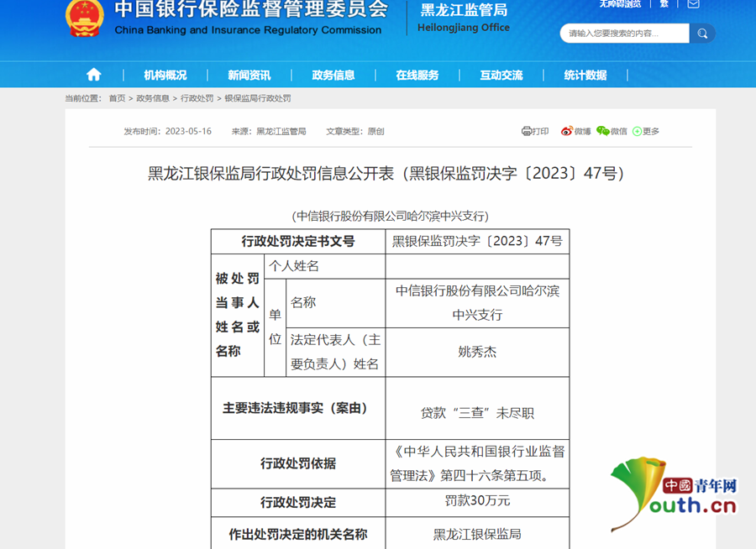The height and width of the screenshot is (549, 756).
Task: Click breadcrumb link 首页
Action: tap(117, 98)
